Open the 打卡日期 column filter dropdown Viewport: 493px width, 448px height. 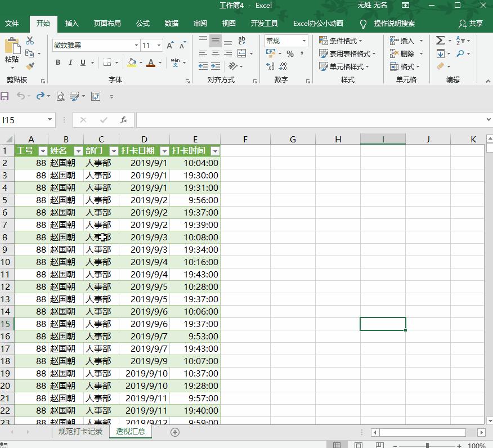[x=164, y=151]
